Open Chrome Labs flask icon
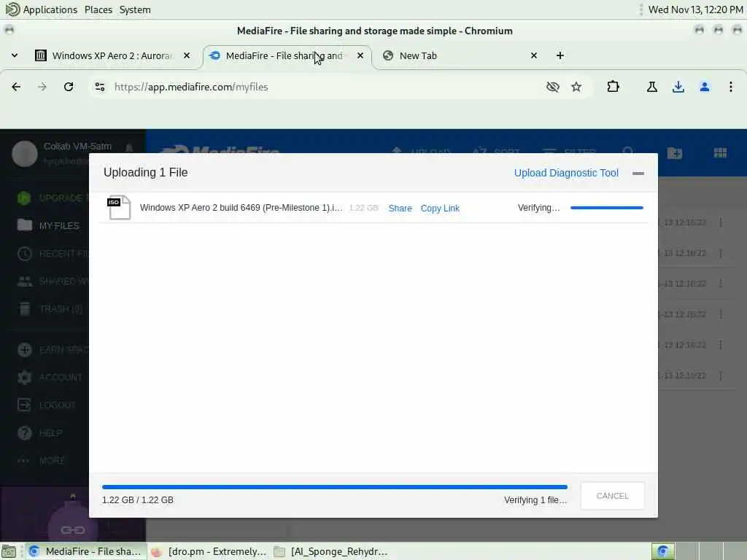 (x=651, y=87)
